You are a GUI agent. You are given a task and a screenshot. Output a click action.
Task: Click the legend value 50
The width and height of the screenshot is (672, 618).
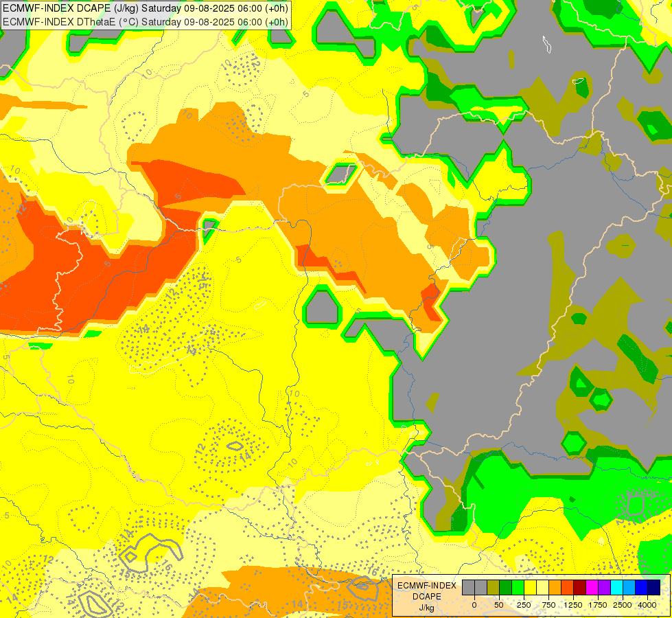click(x=499, y=605)
